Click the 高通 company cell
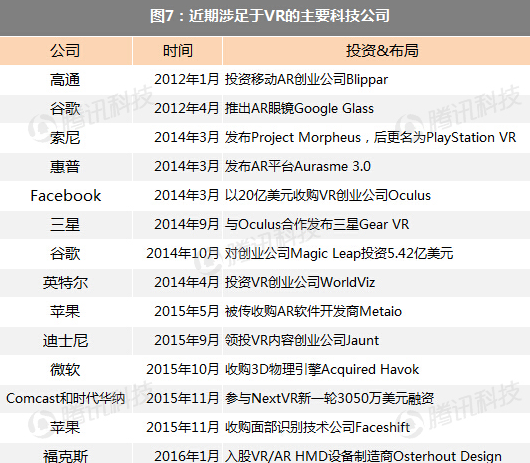Screen dimensions: 530x463 click(x=65, y=80)
